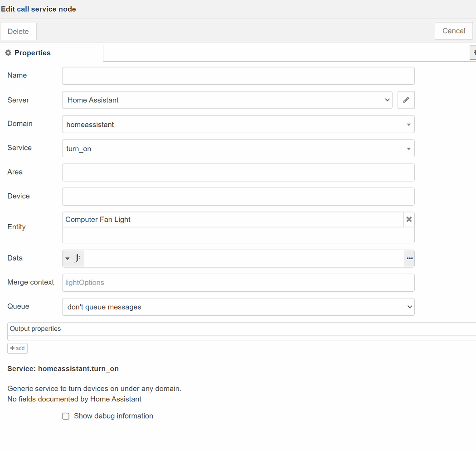476x453 pixels.
Task: Focus the Name text field
Action: [x=238, y=76]
